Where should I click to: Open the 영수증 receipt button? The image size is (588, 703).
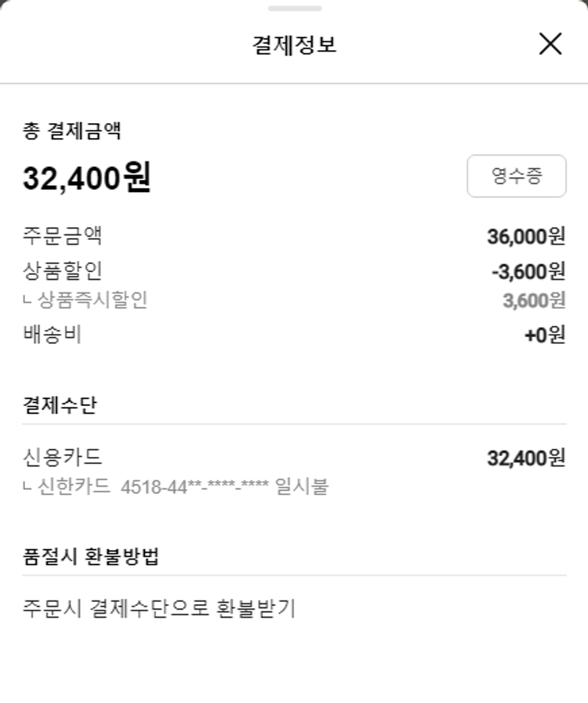coord(516,176)
